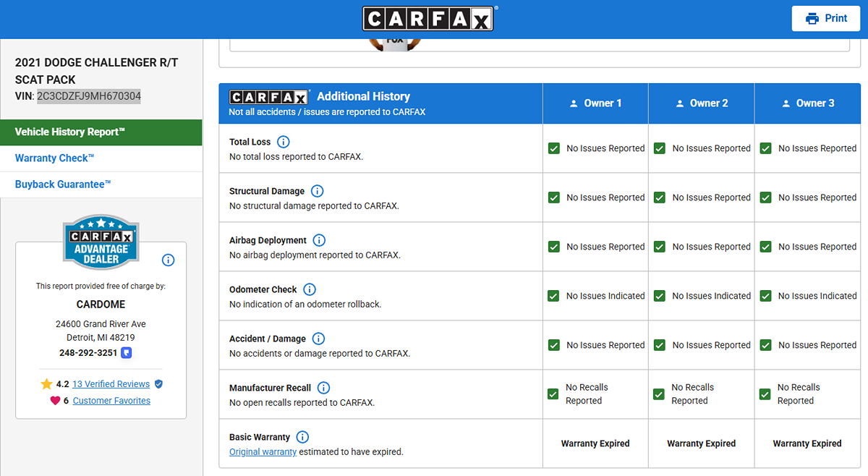868x476 pixels.
Task: Open the Customer Favorites link
Action: [x=111, y=401]
